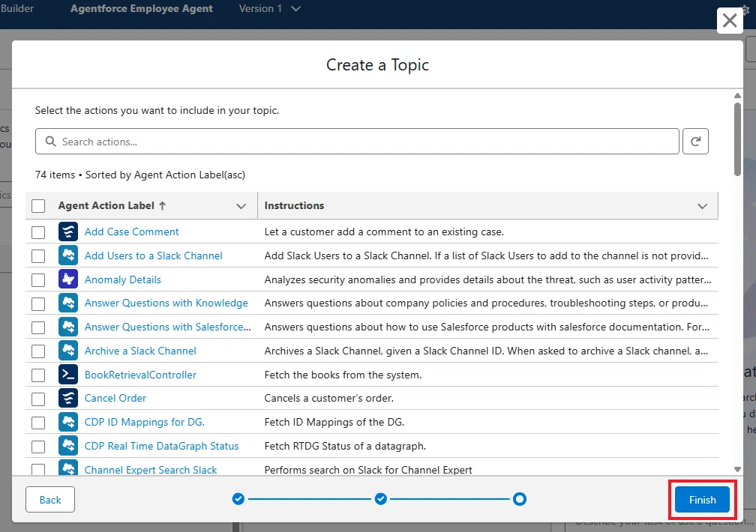Click 'Fetch RTDG Status of a datagraph.' text
Image resolution: width=756 pixels, height=532 pixels.
pyautogui.click(x=345, y=446)
